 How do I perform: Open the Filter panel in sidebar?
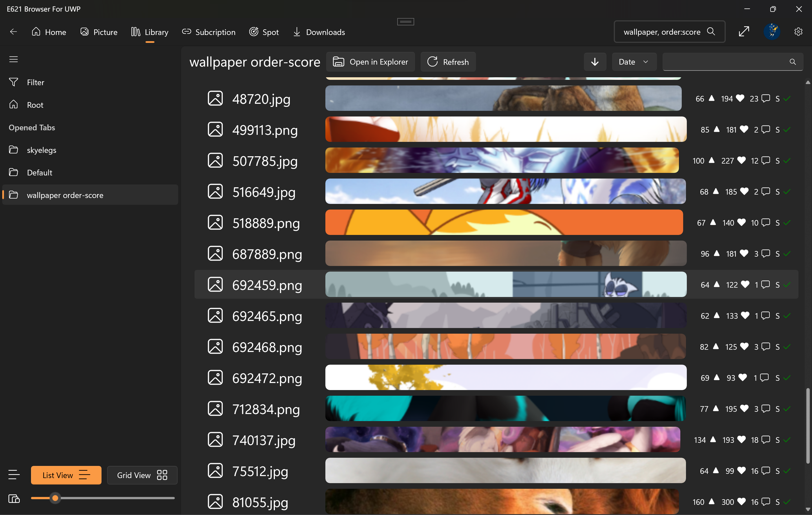coord(36,82)
